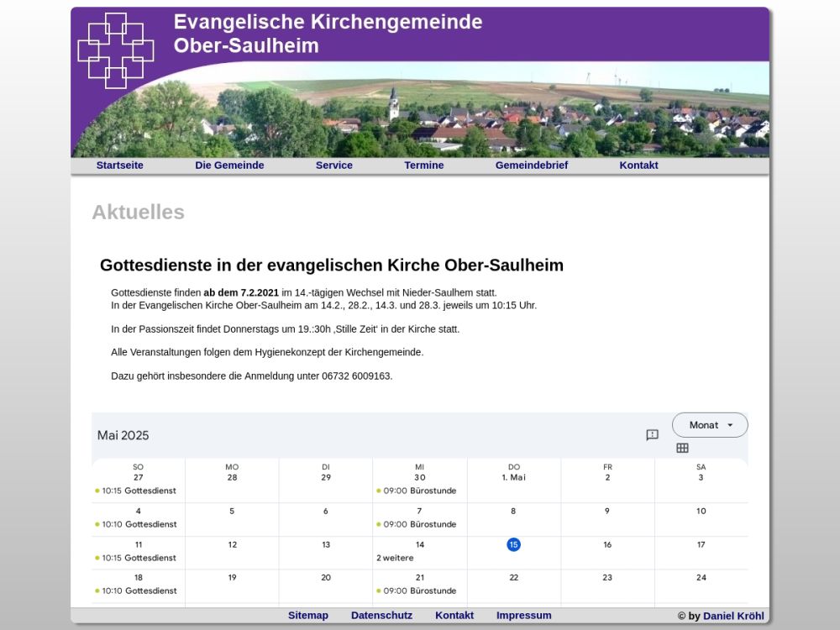
Task: Click the calendar feedback icon
Action: 652,435
